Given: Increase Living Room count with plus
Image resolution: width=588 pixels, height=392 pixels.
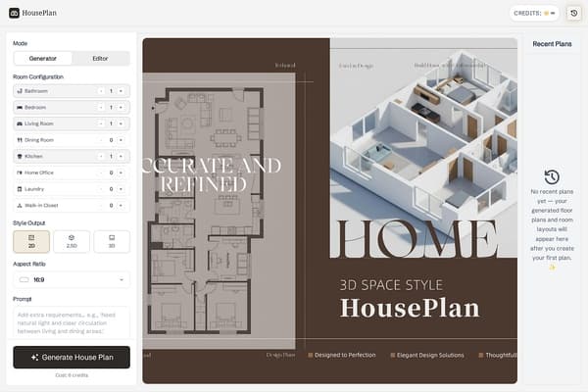Looking at the screenshot, I should tap(121, 123).
